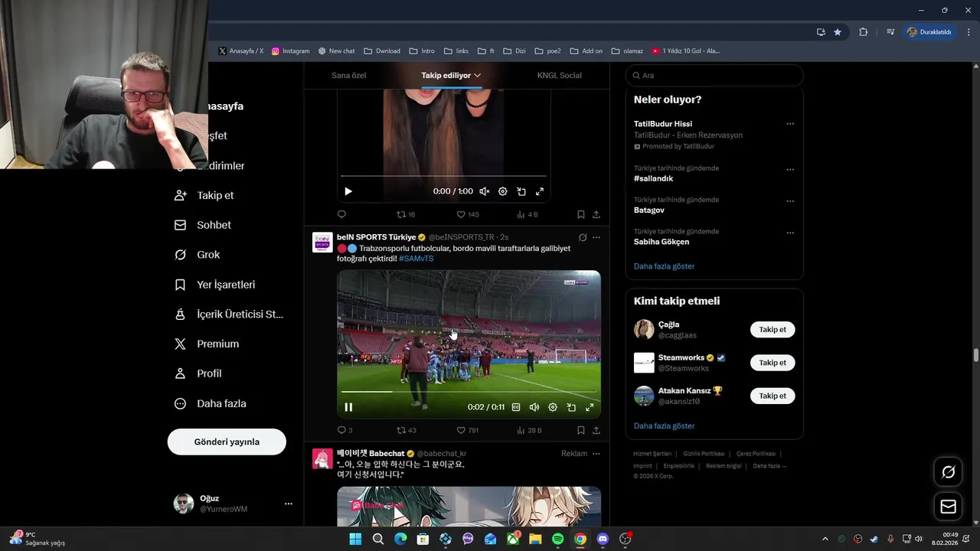The height and width of the screenshot is (551, 980).
Task: Open 1 Yıldız 10 Gol YouTube bookmark
Action: point(686,51)
